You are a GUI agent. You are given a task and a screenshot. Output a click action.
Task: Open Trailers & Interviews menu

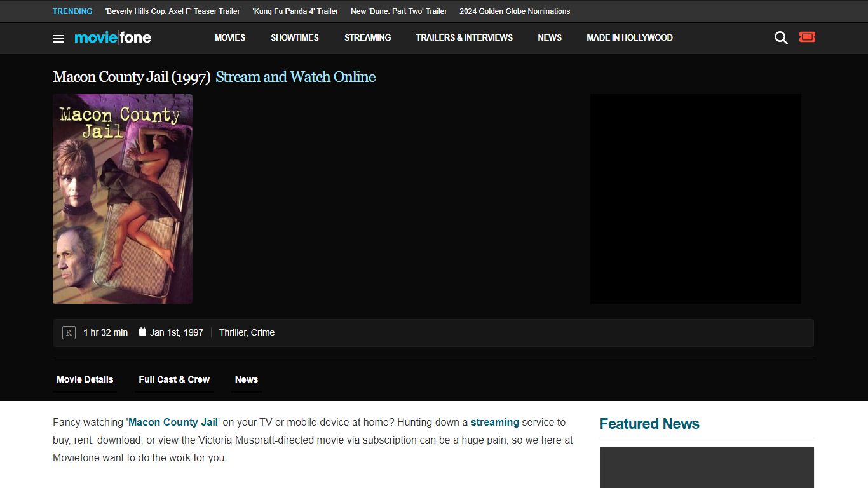click(465, 37)
